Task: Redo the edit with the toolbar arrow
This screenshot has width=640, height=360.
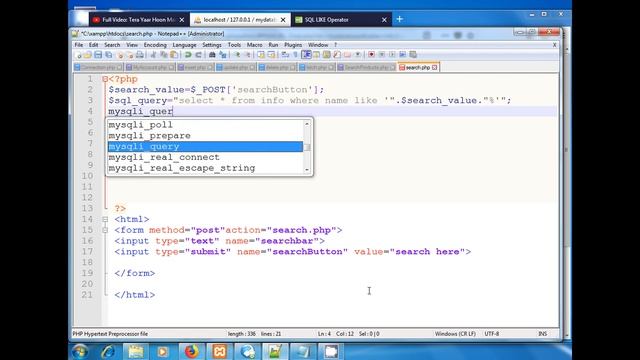Action: (x=198, y=54)
